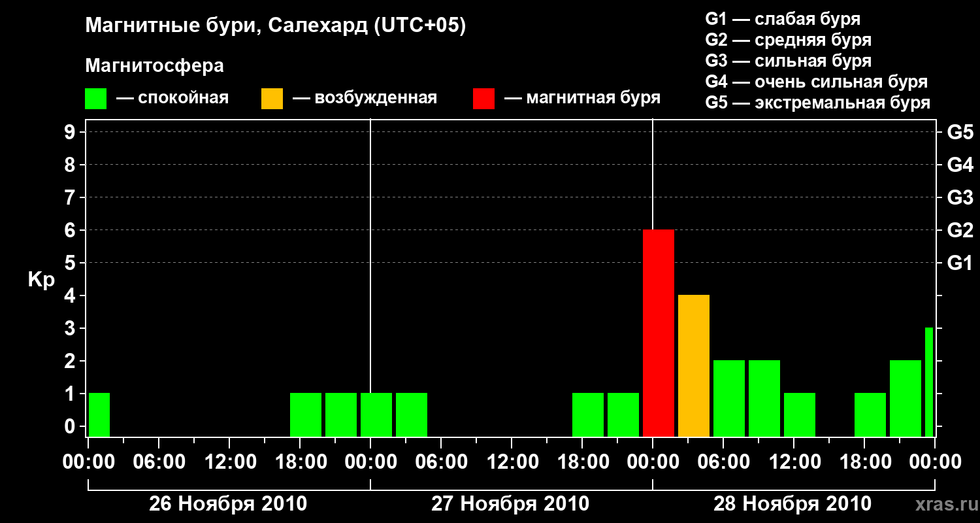Click the '— магнитная буря' legend label
The image size is (980, 523).
582,99
